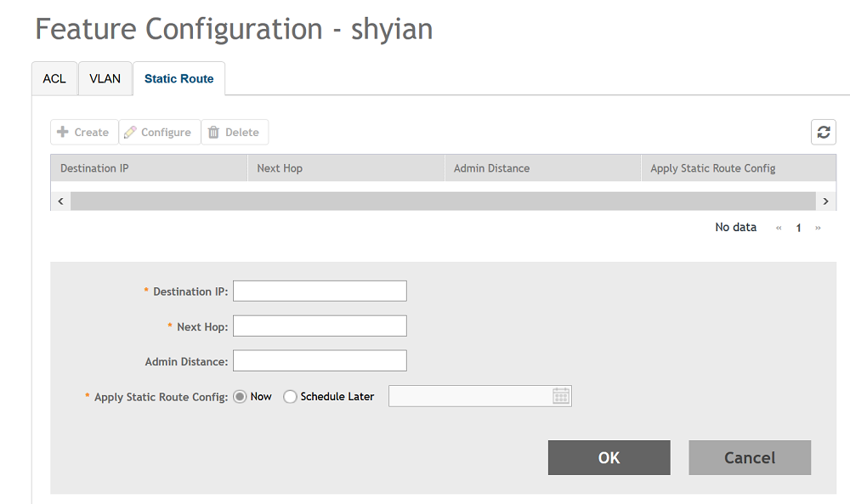Click the refresh table icon
This screenshot has width=850, height=504.
pos(823,133)
